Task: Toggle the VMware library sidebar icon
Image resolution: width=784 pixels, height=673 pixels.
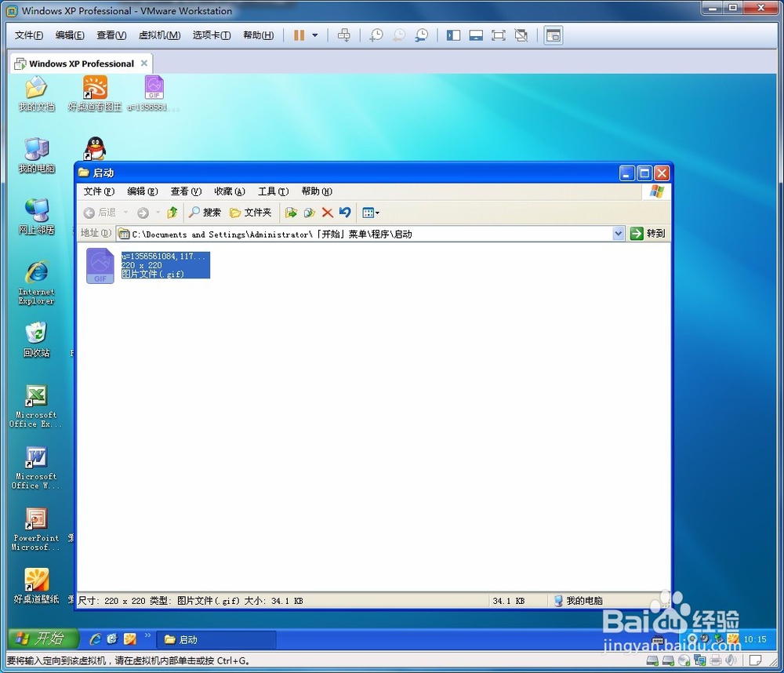Action: point(453,35)
